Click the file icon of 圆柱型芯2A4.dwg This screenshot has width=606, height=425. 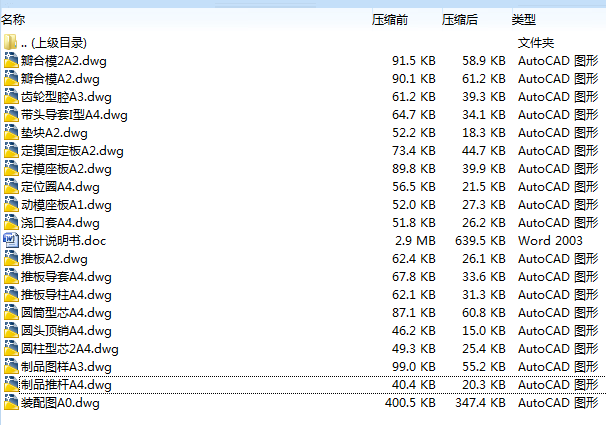tap(11, 348)
